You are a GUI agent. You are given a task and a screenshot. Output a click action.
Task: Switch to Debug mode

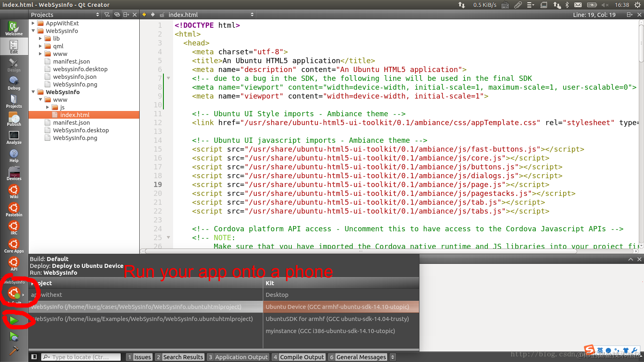click(14, 83)
